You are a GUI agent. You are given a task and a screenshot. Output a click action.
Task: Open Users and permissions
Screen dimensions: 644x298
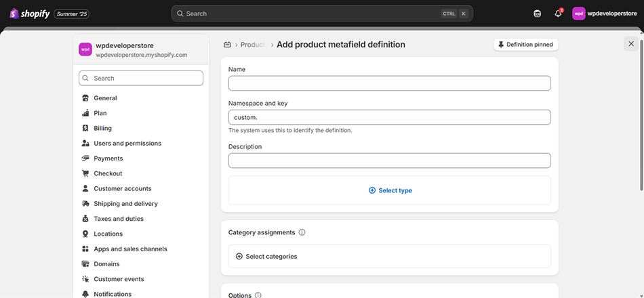(x=127, y=144)
